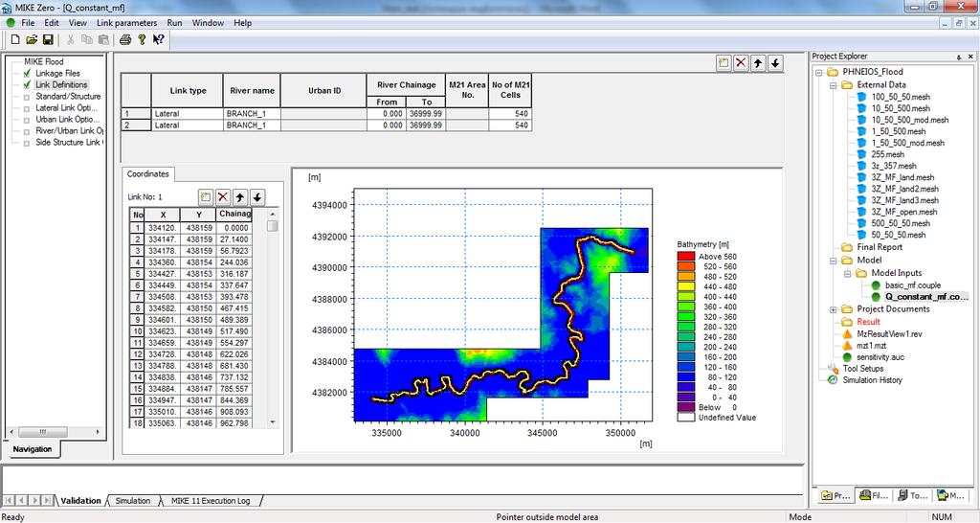The width and height of the screenshot is (980, 523).
Task: Click the Open file toolbar icon
Action: coord(32,39)
